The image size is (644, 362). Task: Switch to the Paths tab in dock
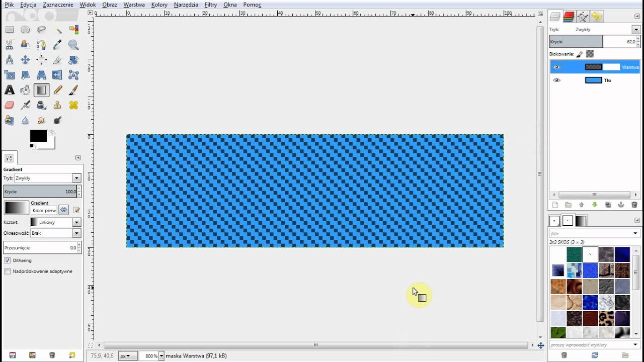tap(583, 17)
